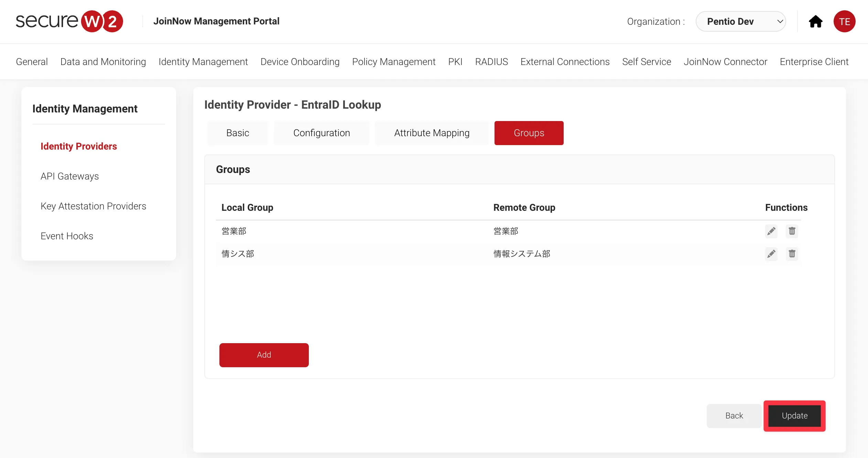The height and width of the screenshot is (458, 868).
Task: Open the TE user avatar menu
Action: [x=844, y=22]
